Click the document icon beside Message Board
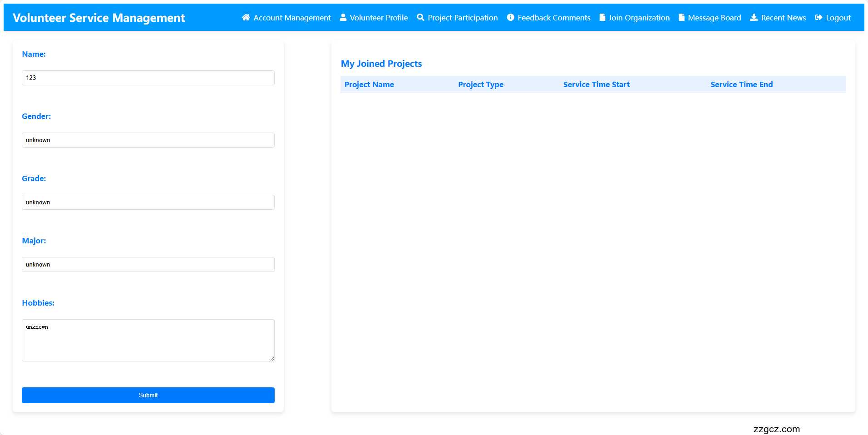This screenshot has width=868, height=435. point(681,18)
